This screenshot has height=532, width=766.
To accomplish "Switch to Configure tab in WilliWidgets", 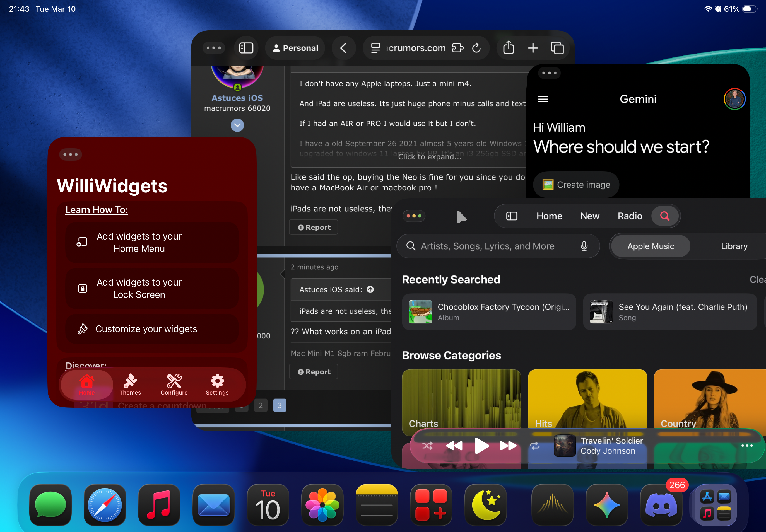I will pos(174,385).
